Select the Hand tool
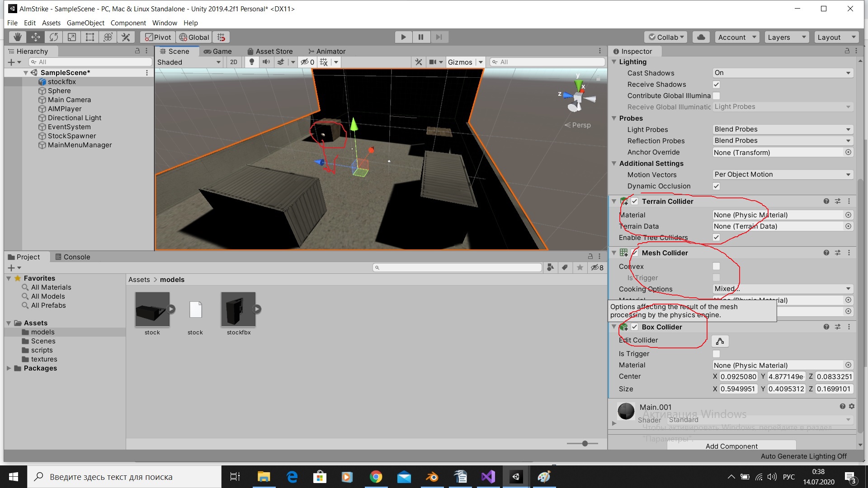The height and width of the screenshot is (488, 868). 18,37
